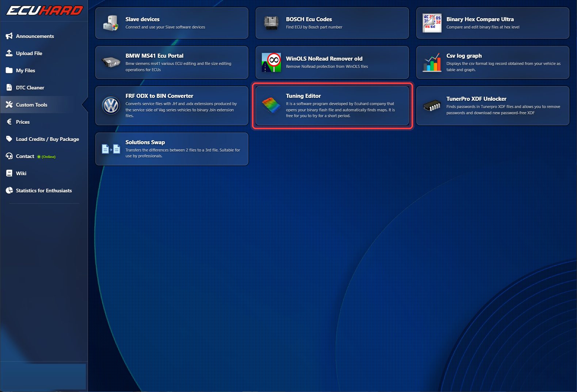This screenshot has height=392, width=577.
Task: Click "Converts service files with .frf" description
Action: point(181,109)
